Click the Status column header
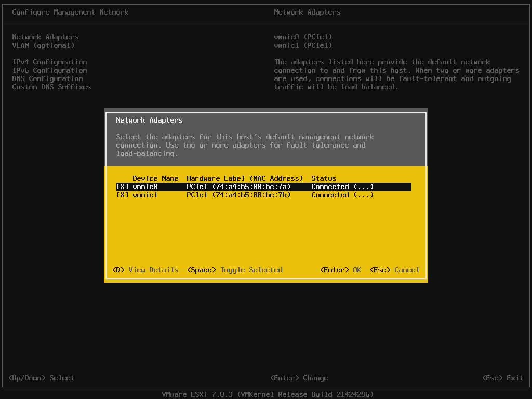Viewport: 532px width, 399px height. coord(324,178)
